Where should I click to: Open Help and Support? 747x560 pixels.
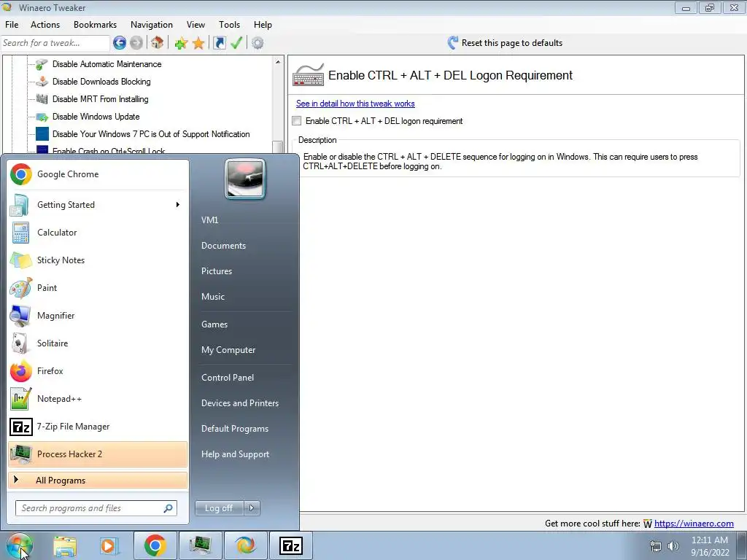235,454
